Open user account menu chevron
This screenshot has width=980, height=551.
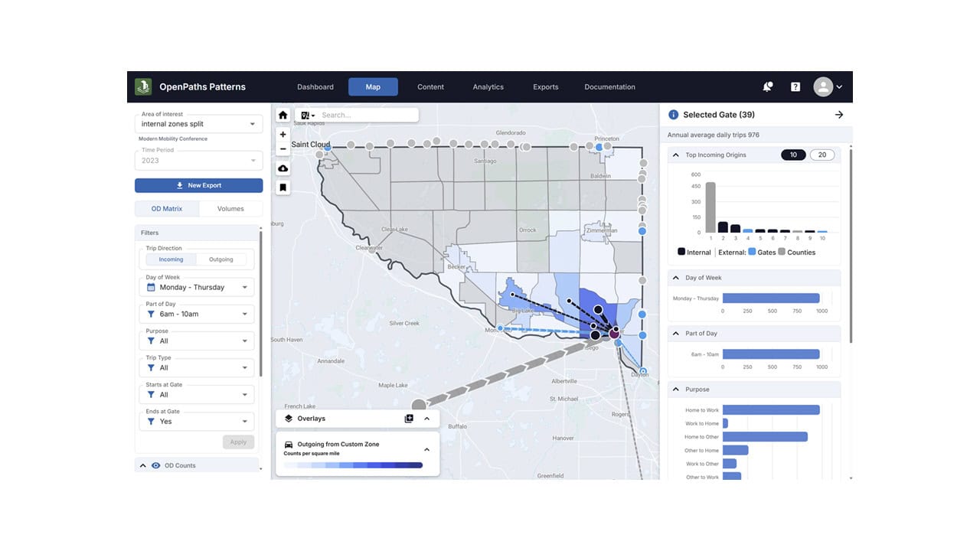pyautogui.click(x=840, y=86)
